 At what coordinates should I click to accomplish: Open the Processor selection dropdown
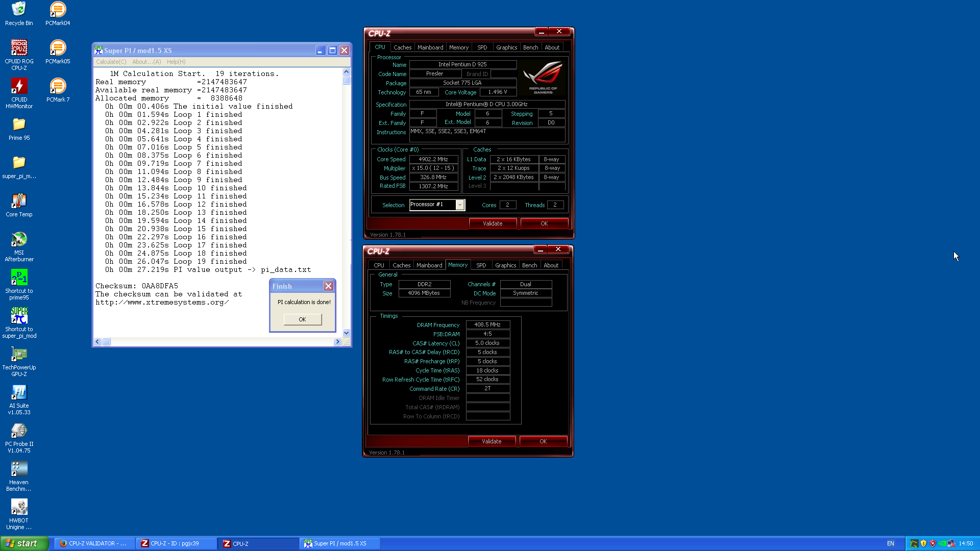pos(460,205)
